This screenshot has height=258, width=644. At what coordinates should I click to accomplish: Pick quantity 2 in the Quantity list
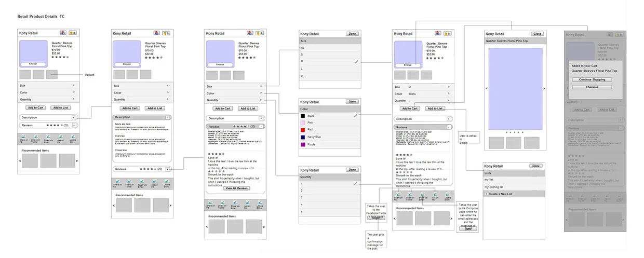[330, 191]
